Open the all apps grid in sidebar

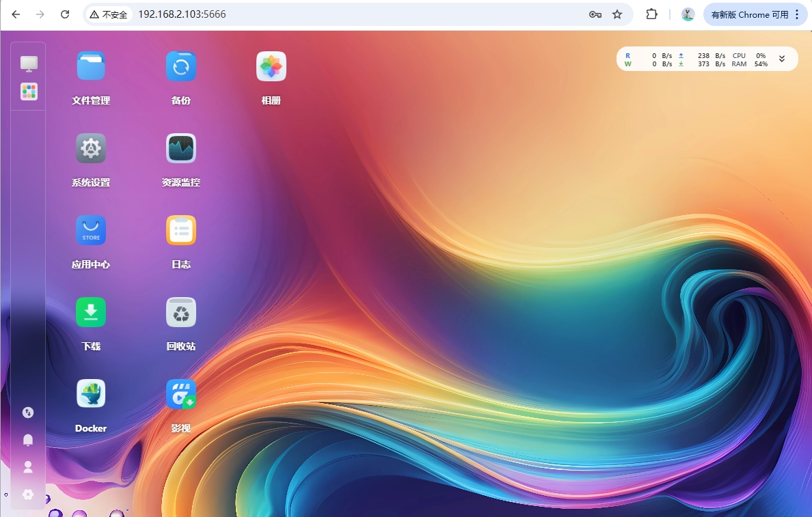[x=29, y=92]
